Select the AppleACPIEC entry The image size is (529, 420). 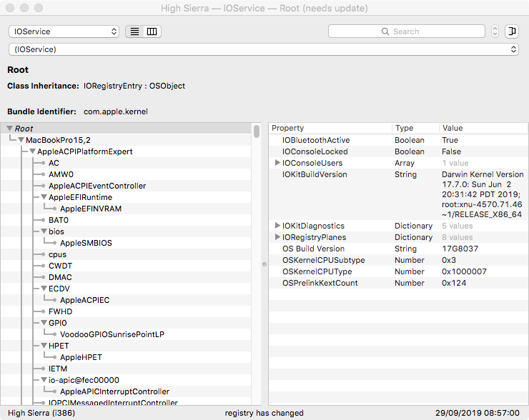84,300
